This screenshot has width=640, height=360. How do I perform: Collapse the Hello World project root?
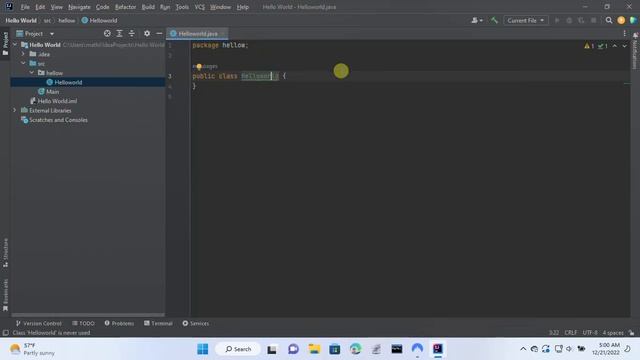(x=15, y=44)
